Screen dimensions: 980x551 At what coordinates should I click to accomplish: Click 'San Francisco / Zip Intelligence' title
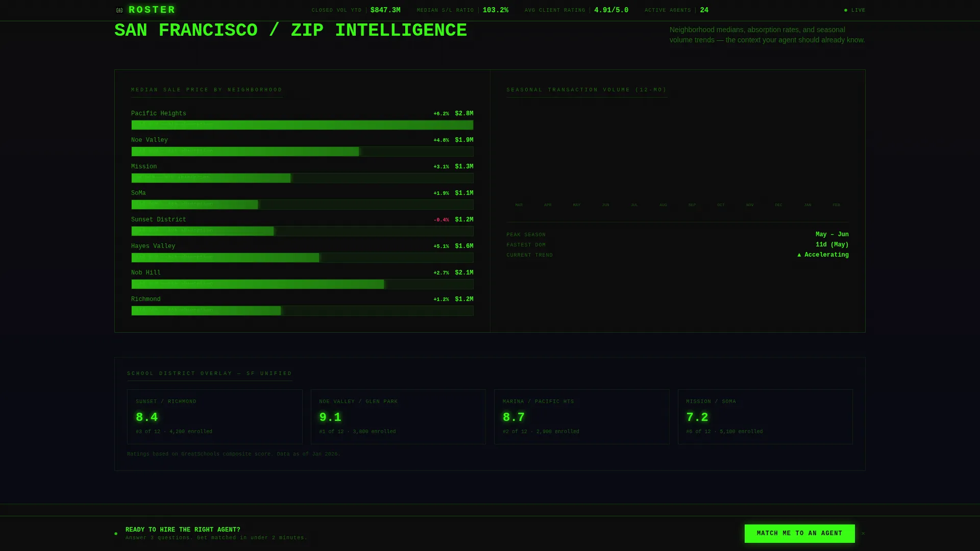[290, 31]
